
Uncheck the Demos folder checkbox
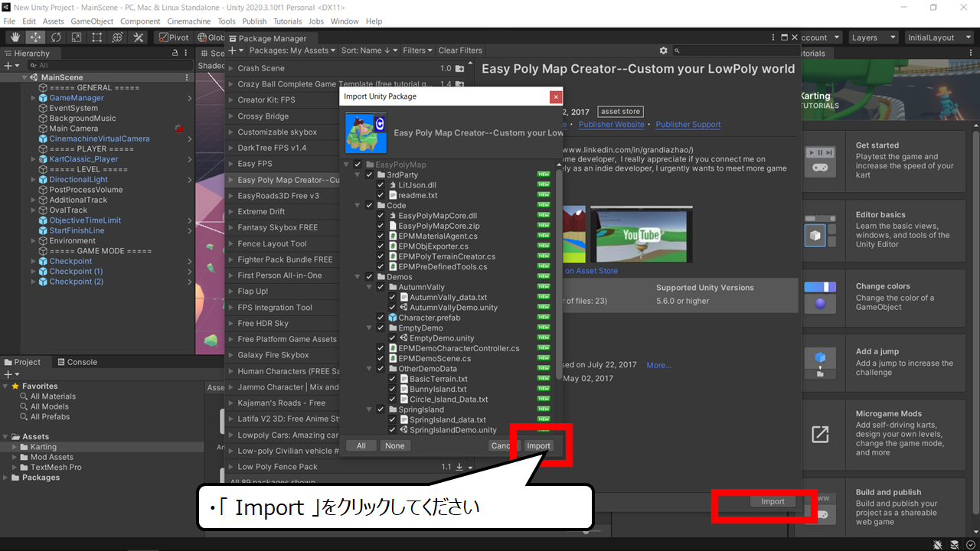coord(369,277)
